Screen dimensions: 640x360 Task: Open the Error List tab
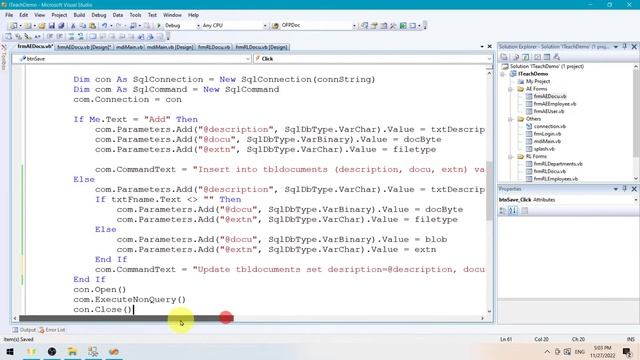[x=52, y=330]
